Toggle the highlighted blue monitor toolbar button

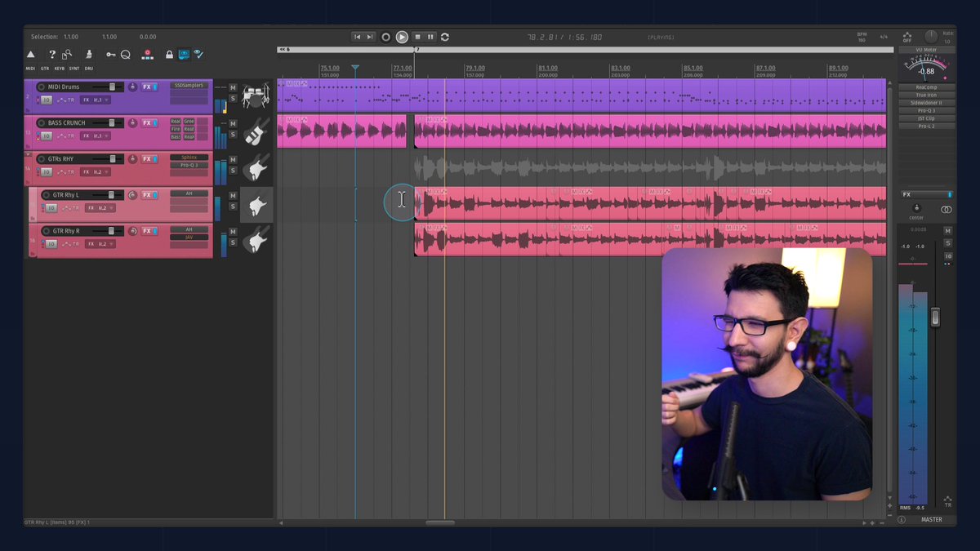pyautogui.click(x=184, y=55)
